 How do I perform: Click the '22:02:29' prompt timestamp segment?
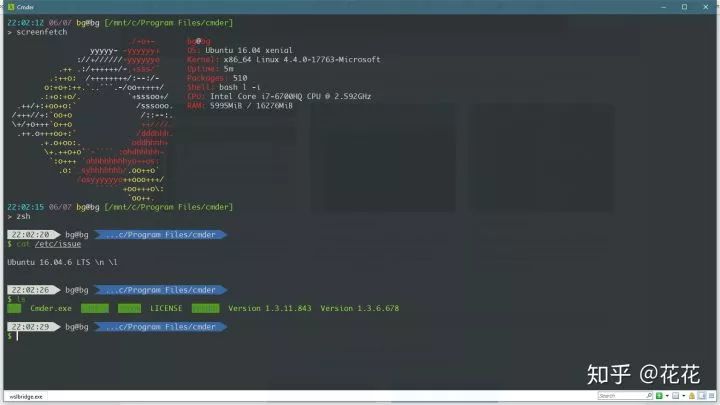(32, 327)
